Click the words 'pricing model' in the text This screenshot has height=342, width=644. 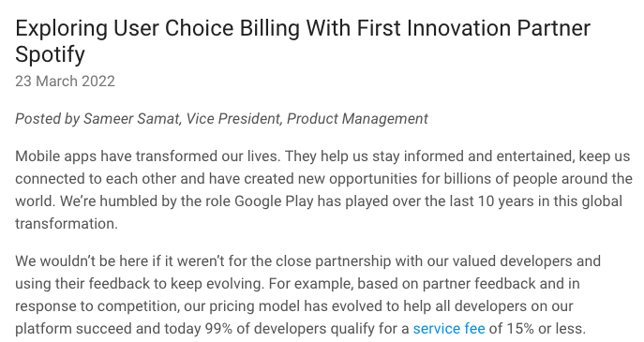point(254,305)
